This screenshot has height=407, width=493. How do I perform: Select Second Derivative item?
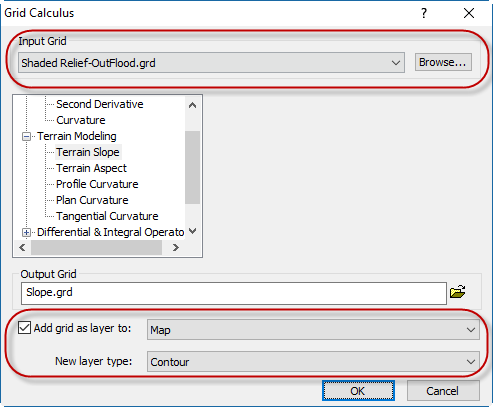point(100,104)
